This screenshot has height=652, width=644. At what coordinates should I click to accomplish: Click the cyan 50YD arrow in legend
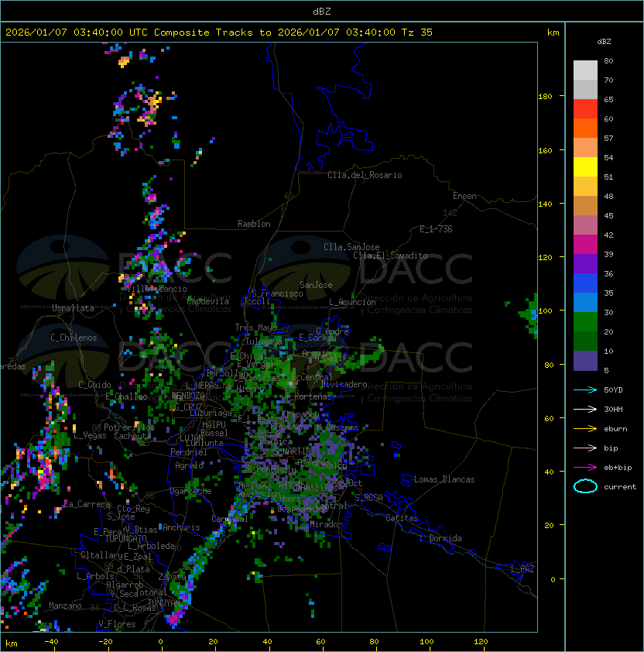click(x=585, y=389)
